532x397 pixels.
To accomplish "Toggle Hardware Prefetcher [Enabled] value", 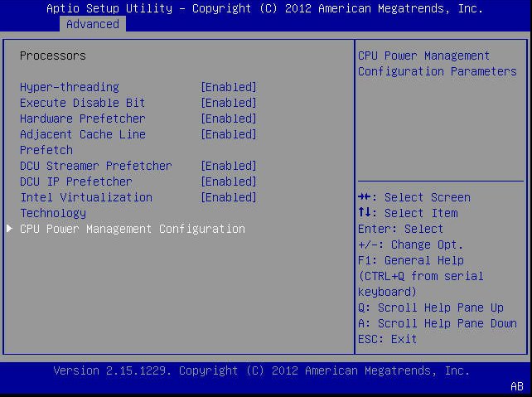I will pyautogui.click(x=229, y=119).
